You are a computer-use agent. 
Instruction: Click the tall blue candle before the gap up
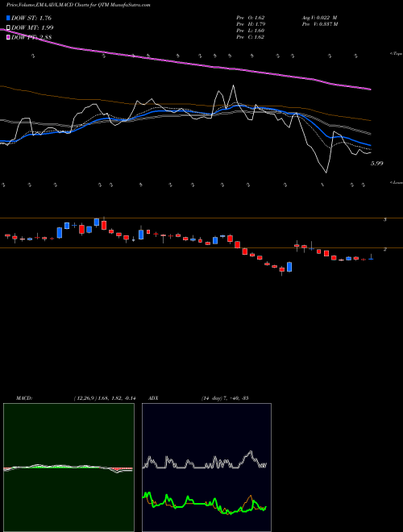[x=289, y=267]
